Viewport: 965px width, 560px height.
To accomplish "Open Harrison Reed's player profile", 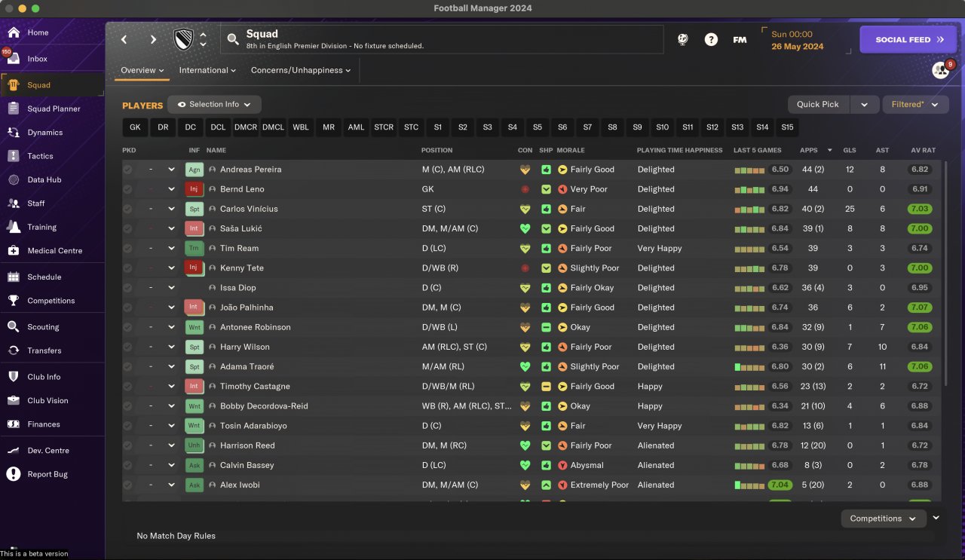I will [247, 445].
